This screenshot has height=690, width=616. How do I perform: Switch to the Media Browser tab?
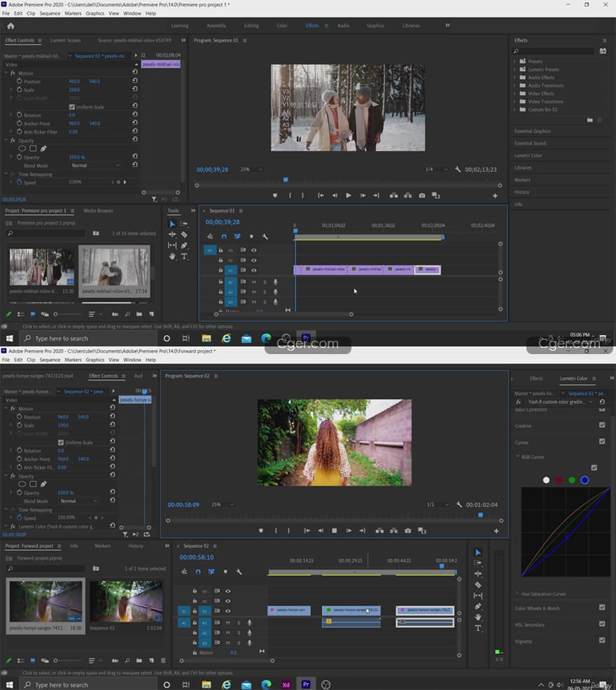[x=99, y=211]
